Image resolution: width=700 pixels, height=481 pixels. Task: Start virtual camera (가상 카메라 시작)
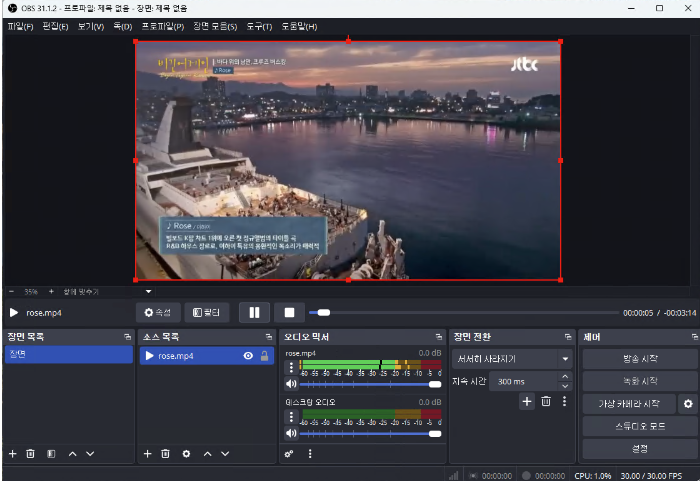pyautogui.click(x=629, y=404)
